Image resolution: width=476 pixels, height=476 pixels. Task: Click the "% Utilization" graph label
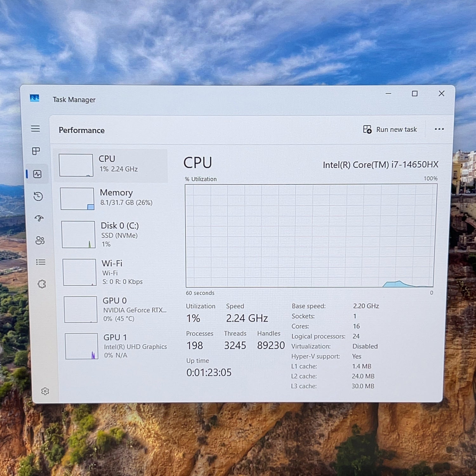[x=201, y=179]
